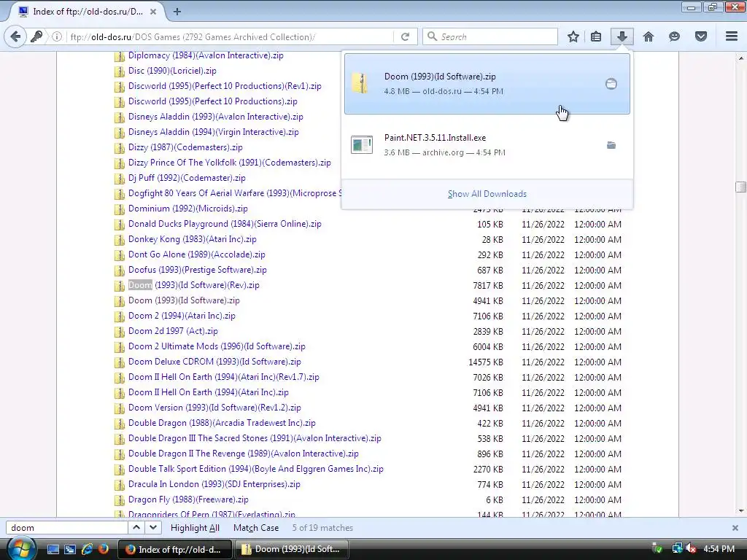The width and height of the screenshot is (747, 560).
Task: Click the network tray icon
Action: 677,548
